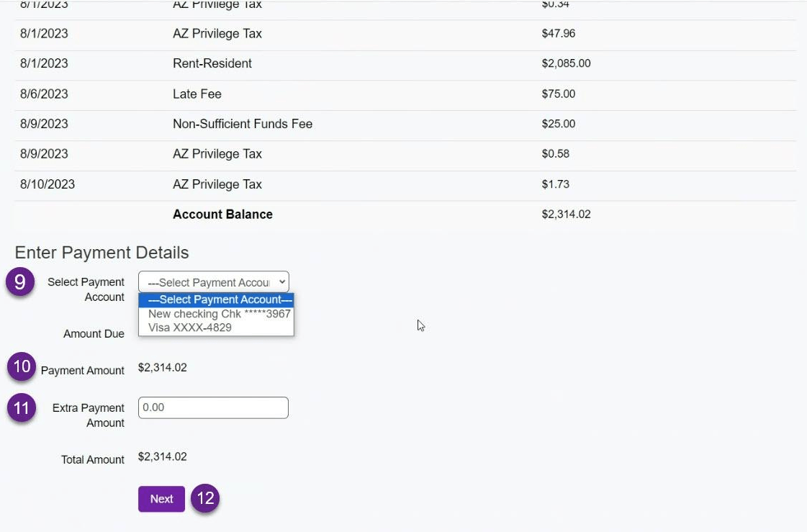Image resolution: width=807 pixels, height=532 pixels.
Task: Click the step 10 circle badge
Action: (x=22, y=367)
